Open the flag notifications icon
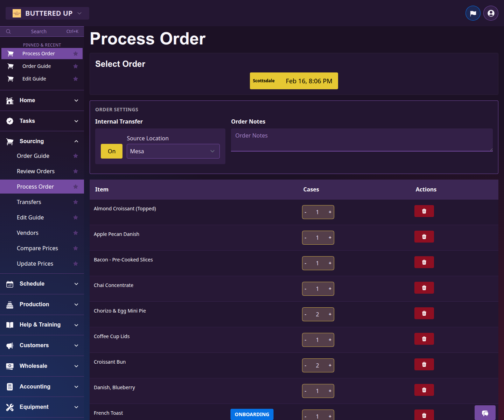Viewport: 504px width, 420px height. (x=473, y=13)
